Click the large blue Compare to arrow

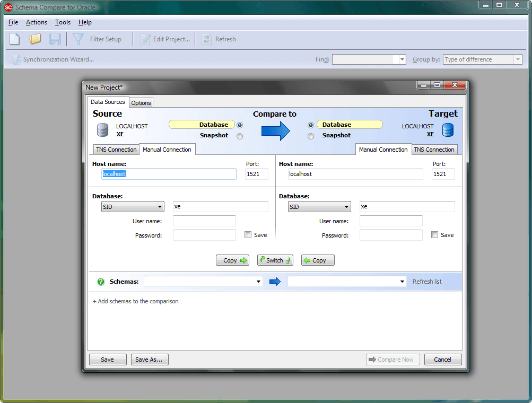[275, 130]
